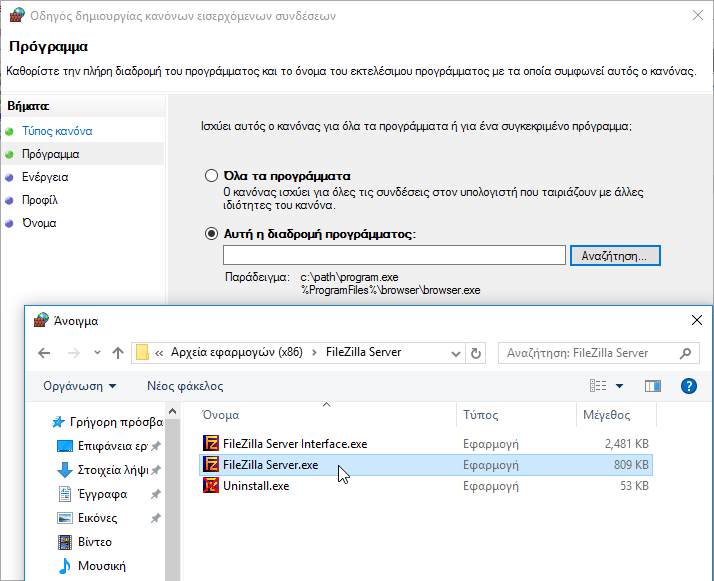Click the 'Ενέργεια' step in the sidebar
The width and height of the screenshot is (714, 581).
45,177
